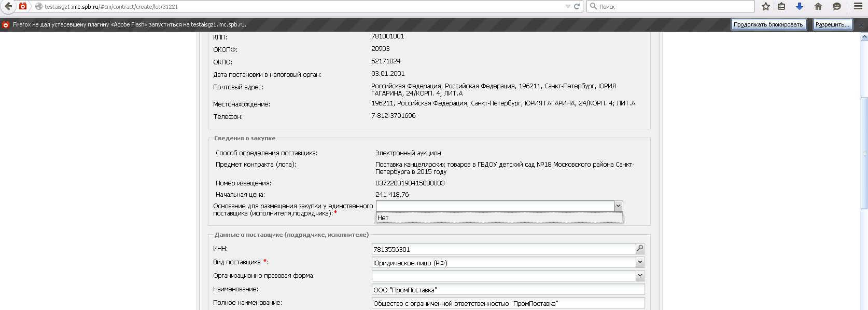Click the phone number 7-812-3791696
868x310 pixels.
393,116
